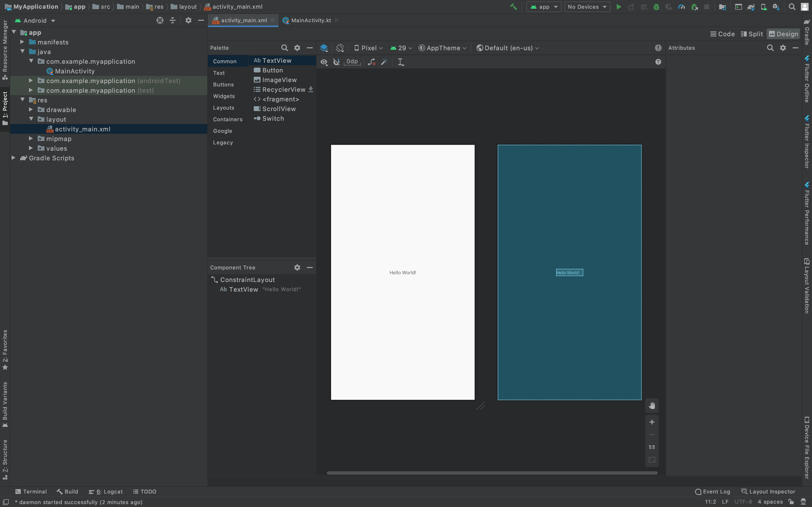Toggle autoconnect to parent magnet icon
The image size is (812, 507).
click(336, 62)
